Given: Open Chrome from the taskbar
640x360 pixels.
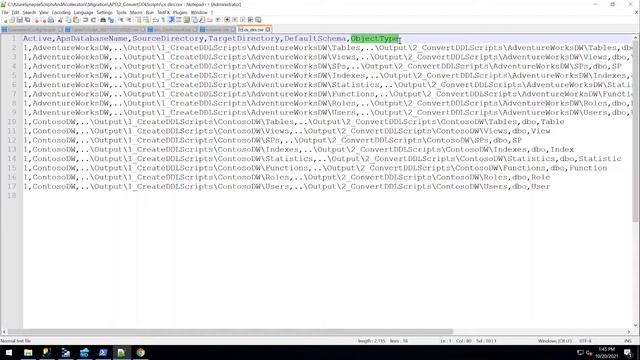Looking at the screenshot, I should point(140,353).
